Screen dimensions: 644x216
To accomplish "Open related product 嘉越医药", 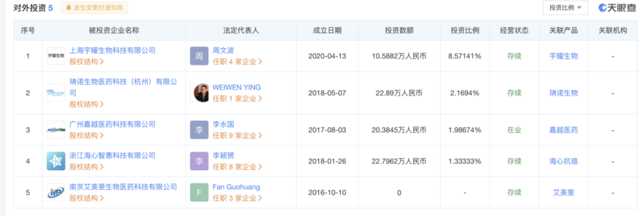I will point(563,130).
